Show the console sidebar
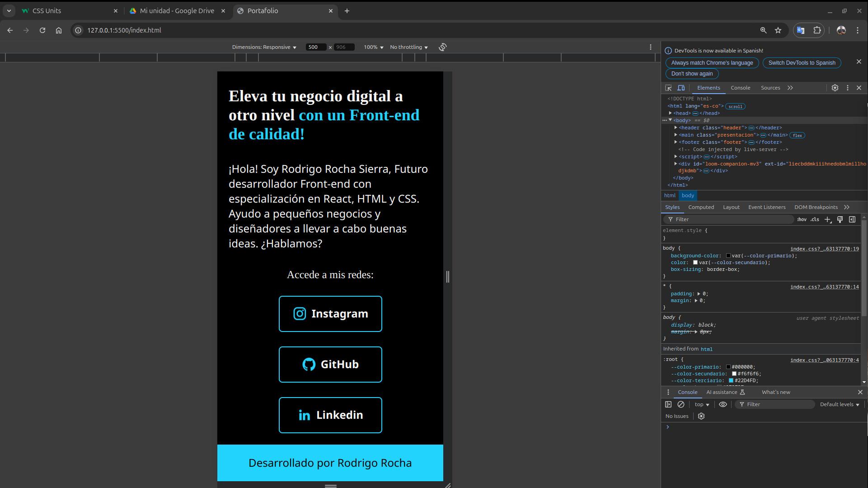Viewport: 868px width, 488px height. tap(668, 404)
